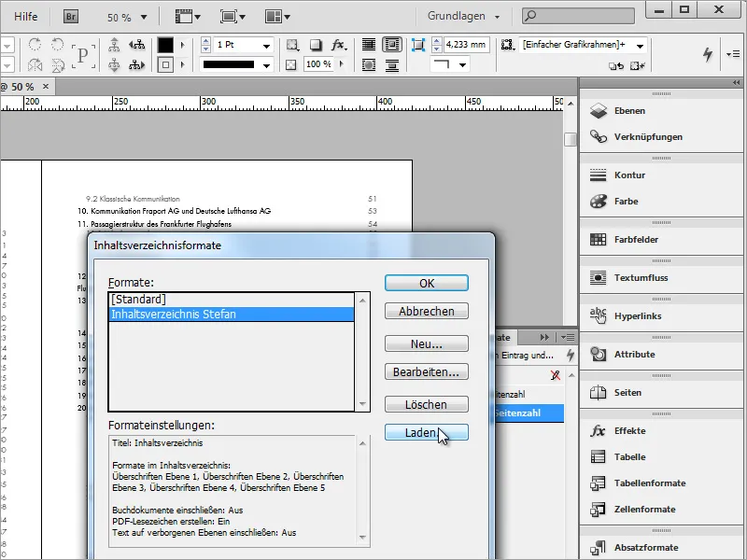
Task: Open the control panel flyout menu
Action: click(733, 54)
